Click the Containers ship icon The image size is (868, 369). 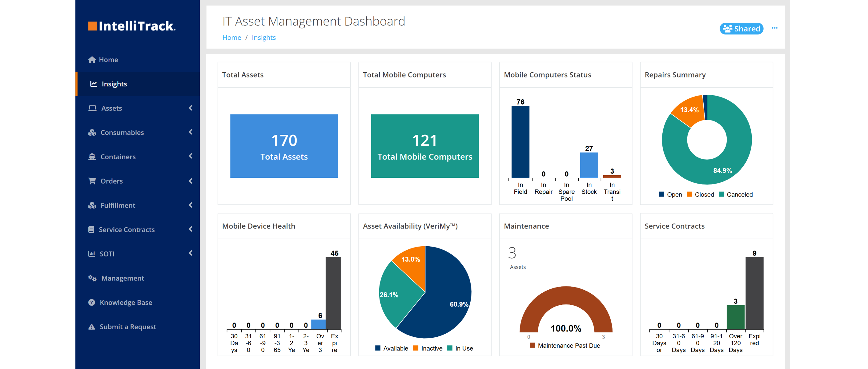[x=92, y=157]
